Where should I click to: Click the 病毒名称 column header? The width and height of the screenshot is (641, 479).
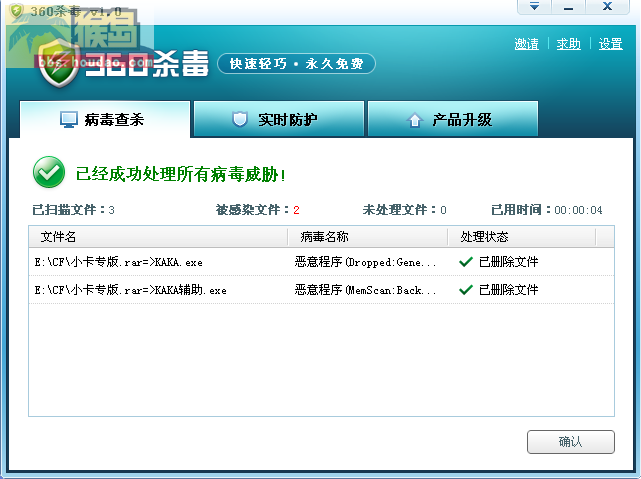point(368,237)
